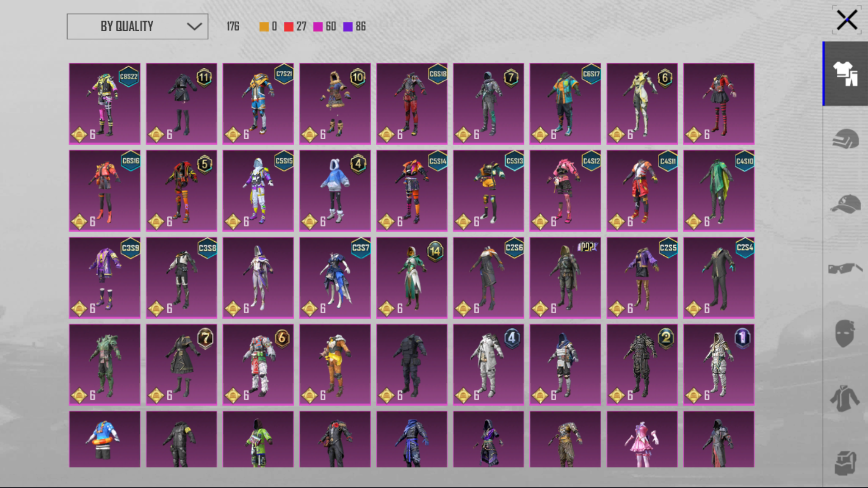Select the swim ring outfit in bottom row
868x488 pixels.
point(104,439)
